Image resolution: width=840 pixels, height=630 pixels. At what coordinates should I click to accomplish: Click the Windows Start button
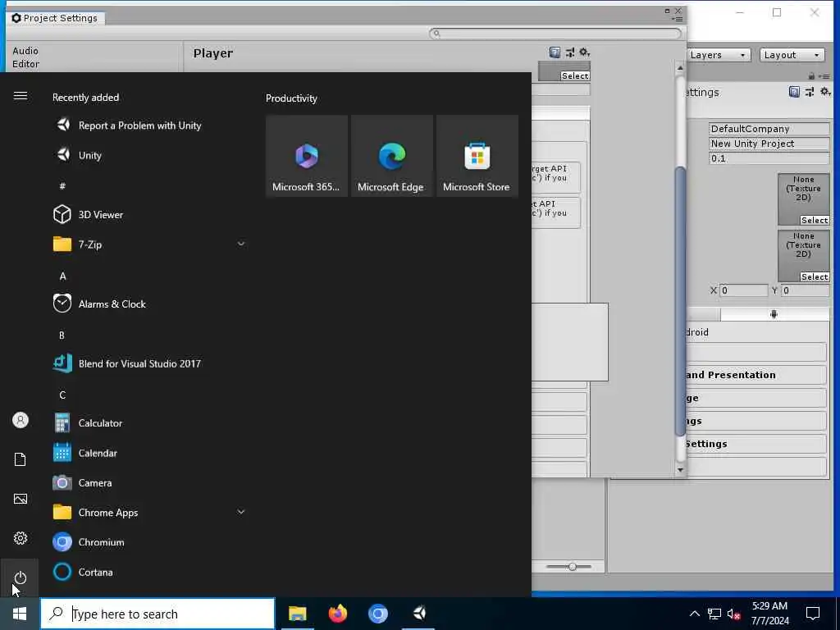pyautogui.click(x=20, y=614)
